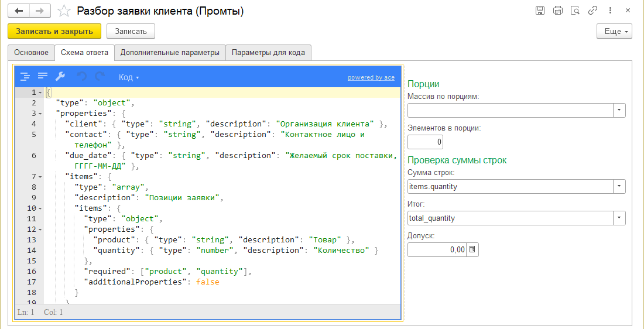Viewport: 644px width, 329px height.
Task: Click the Порции section heading
Action: tap(423, 84)
